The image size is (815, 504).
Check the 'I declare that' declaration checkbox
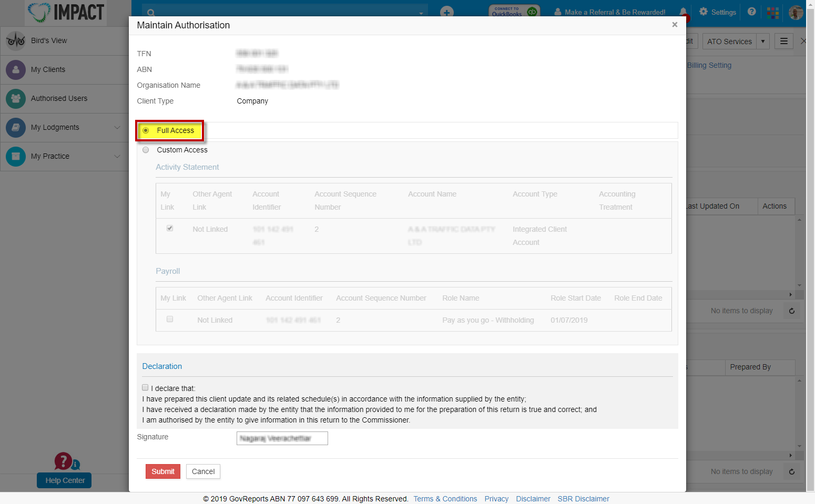tap(145, 387)
